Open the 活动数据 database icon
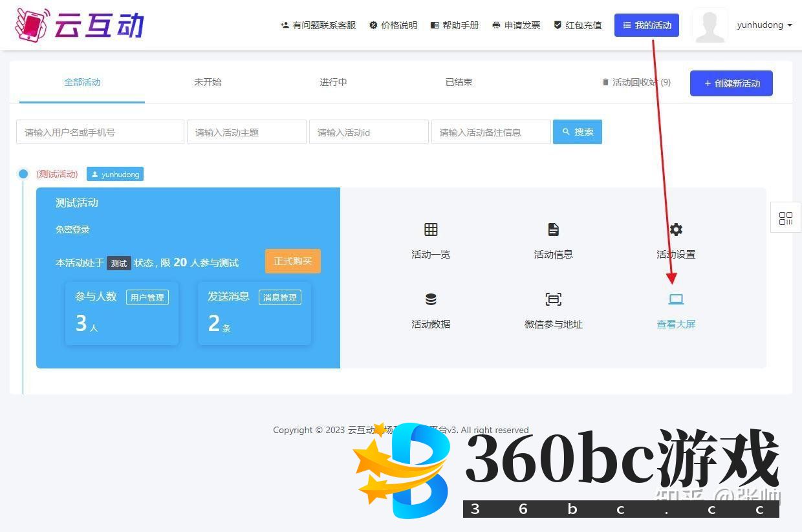The image size is (802, 532). pos(431,299)
